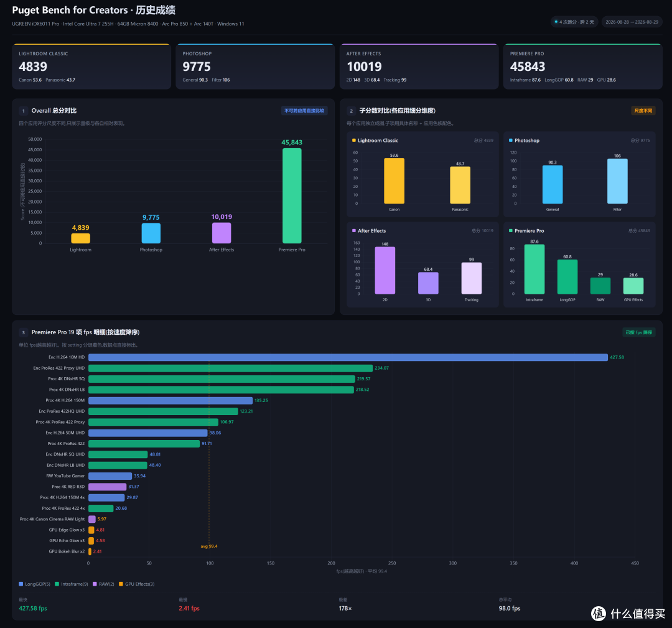Click the Proc 4K H.264 150M bar
The width and height of the screenshot is (672, 628).
170,400
